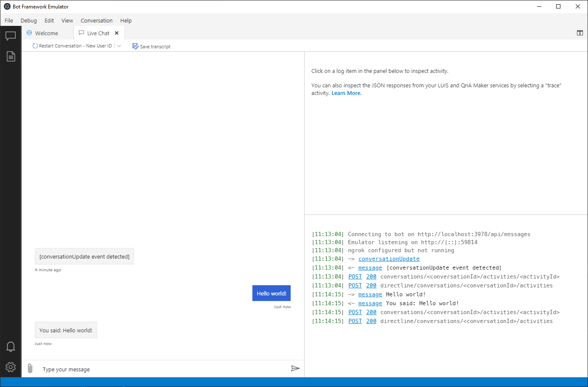Screen dimensions: 588x387
Task: Select the 'You said: Hello world!' bot bubble
Action: coord(66,330)
